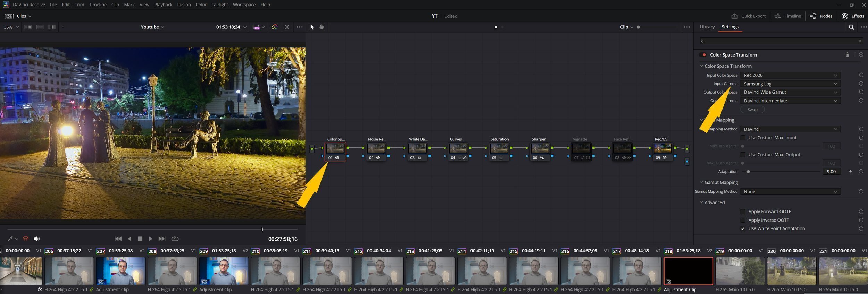Mute viewer audio with speaker icon

point(36,239)
